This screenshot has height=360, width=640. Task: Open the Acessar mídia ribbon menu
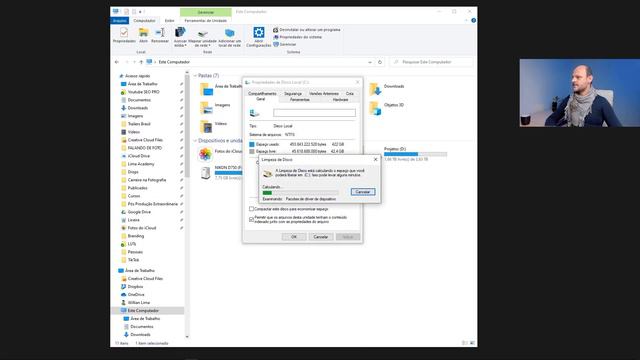[180, 37]
